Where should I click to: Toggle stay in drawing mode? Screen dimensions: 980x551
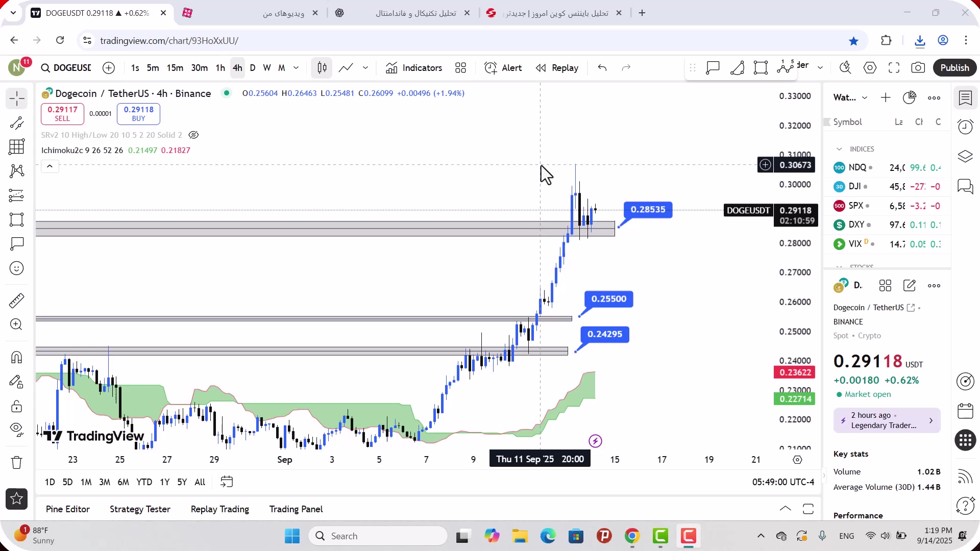pyautogui.click(x=16, y=382)
